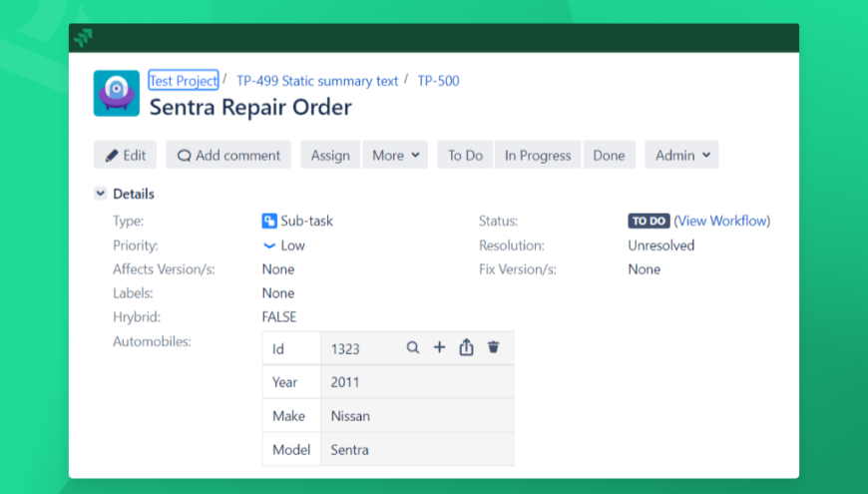The width and height of the screenshot is (868, 494).
Task: Click the Sub-task type icon
Action: point(269,221)
